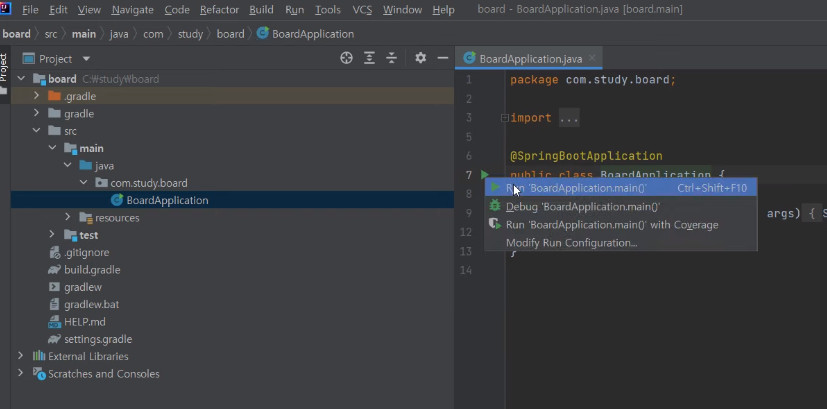Click the src breadcrumb item
Screen dimensions: 827x409
click(51, 34)
